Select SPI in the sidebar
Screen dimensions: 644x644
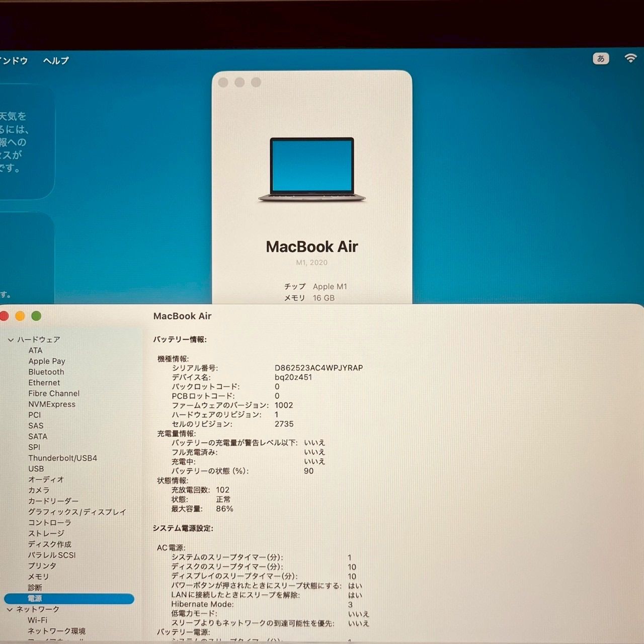34,447
